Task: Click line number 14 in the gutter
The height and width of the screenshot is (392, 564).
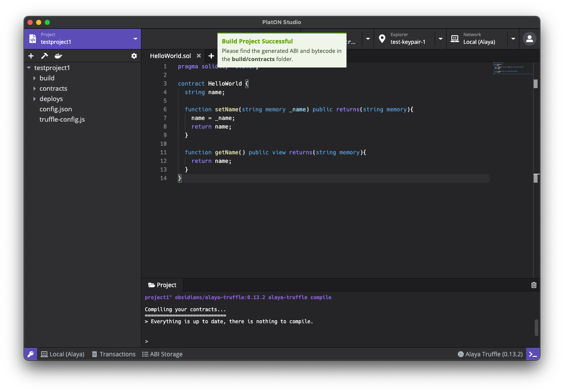Action: click(x=163, y=178)
